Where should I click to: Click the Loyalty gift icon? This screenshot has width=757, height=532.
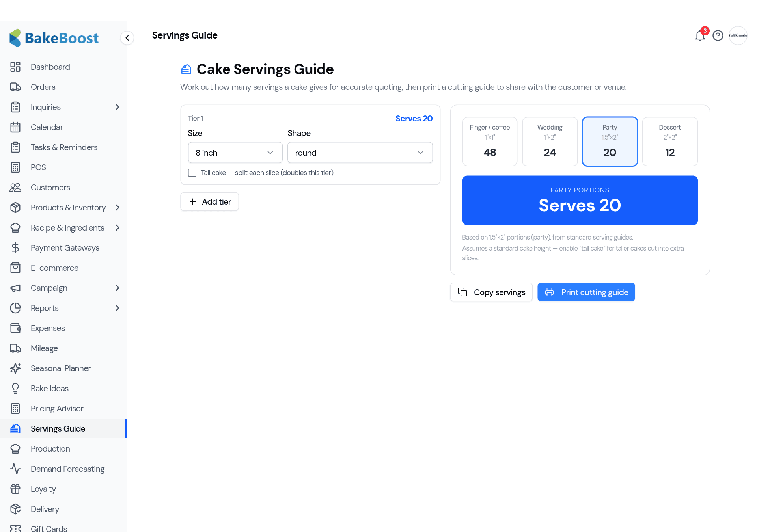tap(15, 489)
